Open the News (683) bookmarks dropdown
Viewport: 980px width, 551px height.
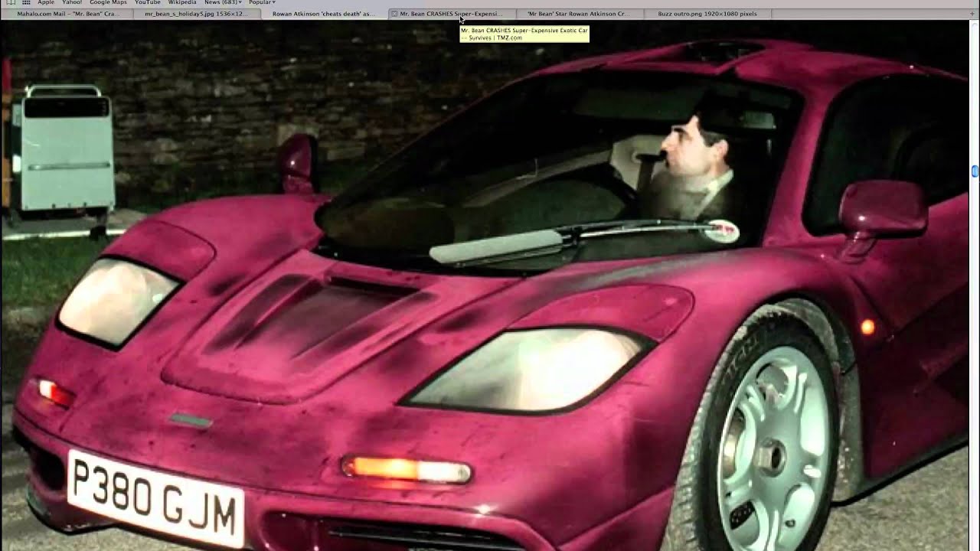[223, 2]
